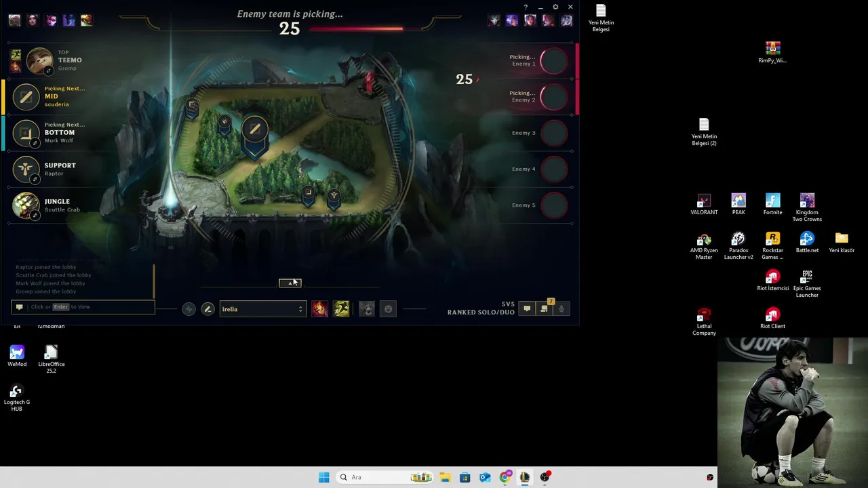Image resolution: width=868 pixels, height=488 pixels.
Task: Open client settings gear
Action: [x=555, y=7]
